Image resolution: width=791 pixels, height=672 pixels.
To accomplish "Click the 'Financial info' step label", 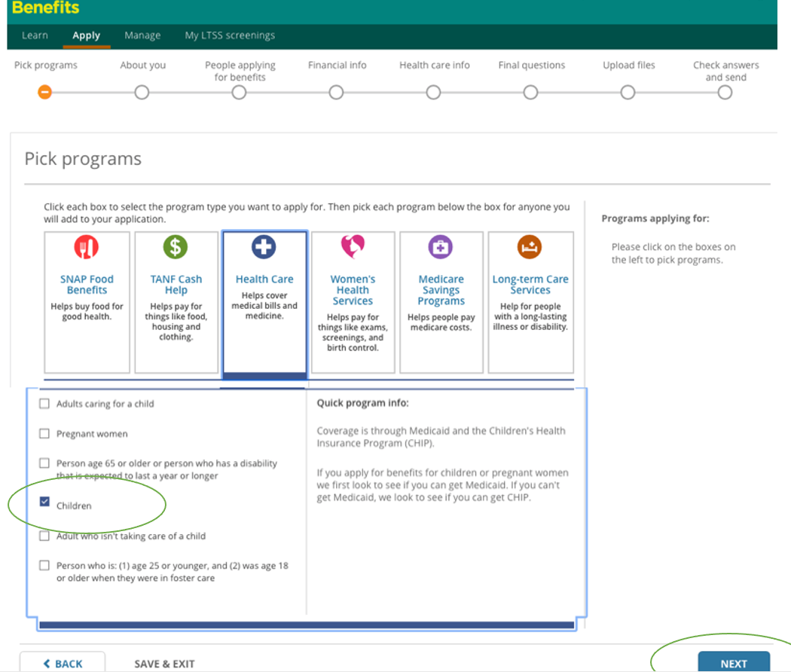I will (337, 65).
